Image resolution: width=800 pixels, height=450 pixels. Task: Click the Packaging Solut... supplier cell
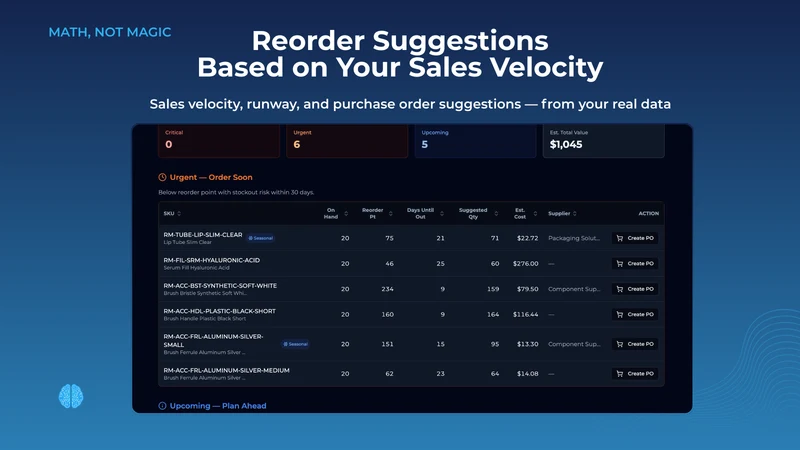574,238
